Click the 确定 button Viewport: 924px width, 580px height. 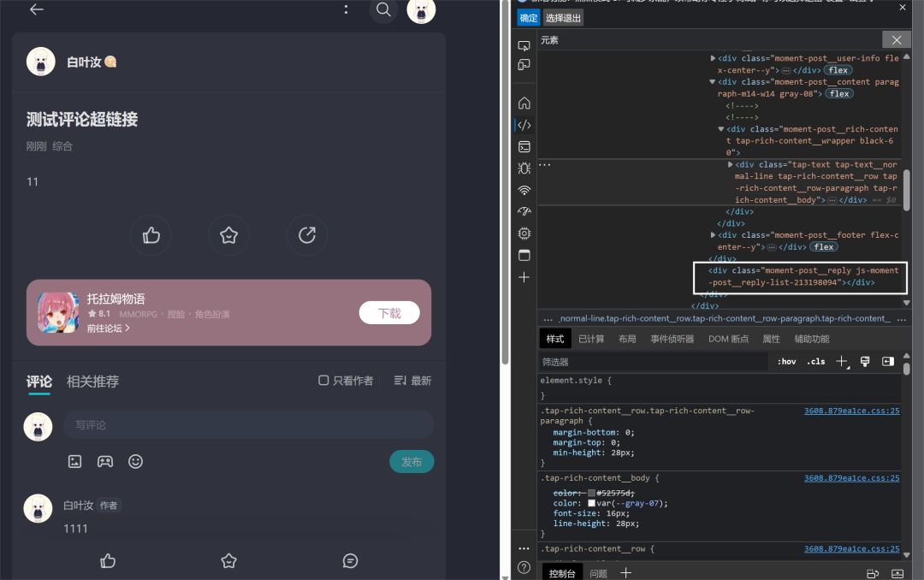tap(528, 18)
